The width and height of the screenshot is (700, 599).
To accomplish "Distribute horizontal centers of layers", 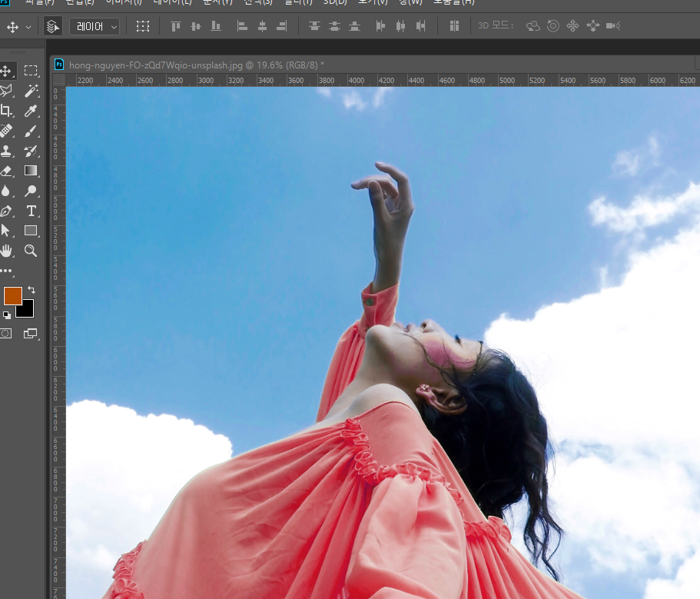I will tap(400, 26).
